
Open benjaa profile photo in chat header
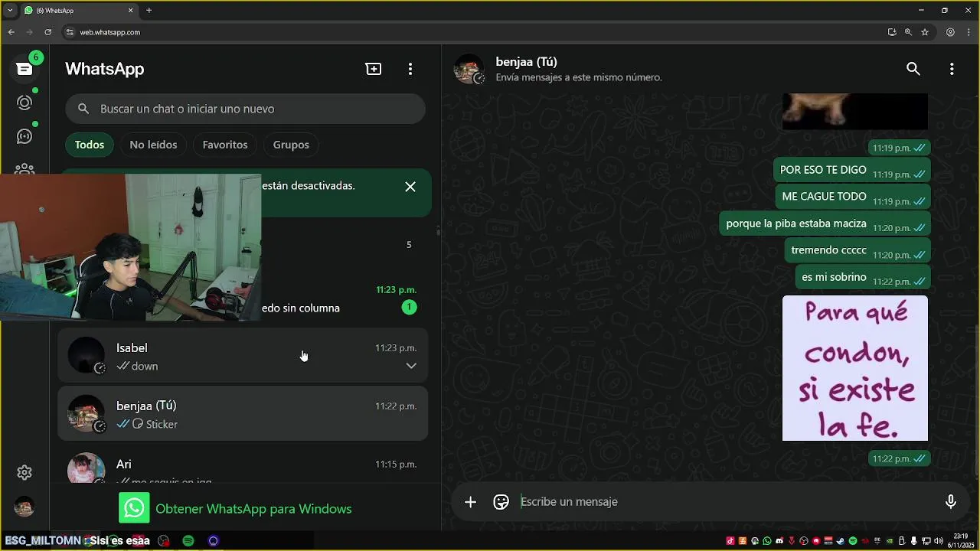469,69
